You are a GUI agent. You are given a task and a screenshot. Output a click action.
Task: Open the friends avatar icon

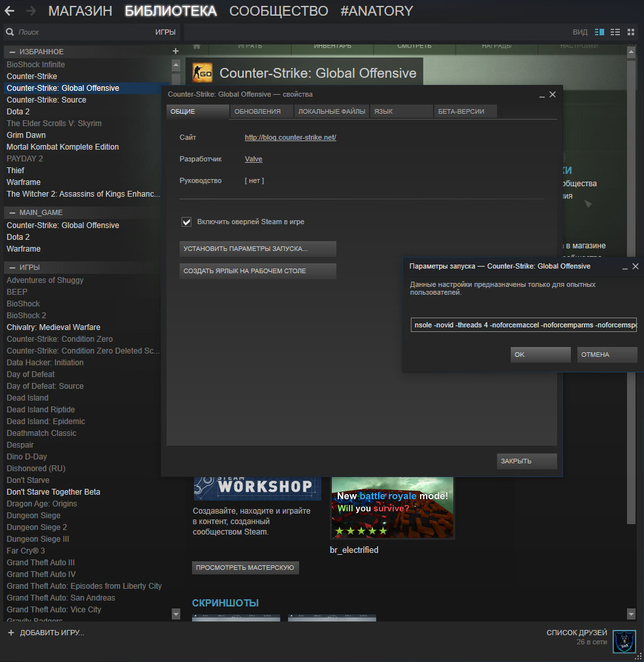[x=624, y=642]
